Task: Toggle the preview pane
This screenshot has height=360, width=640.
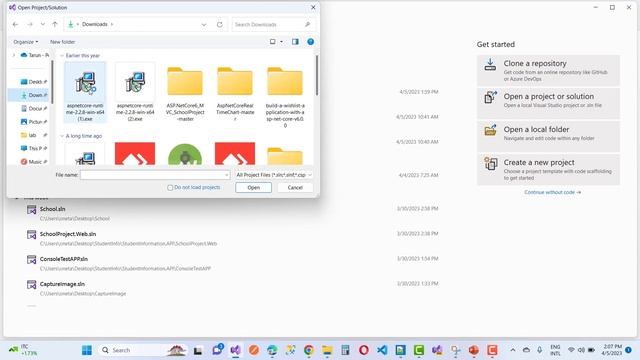Action: point(295,42)
